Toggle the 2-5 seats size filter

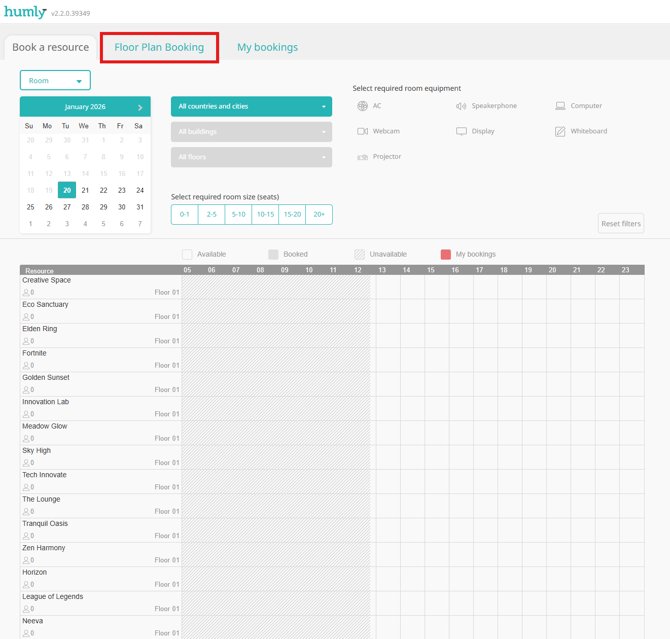click(211, 214)
